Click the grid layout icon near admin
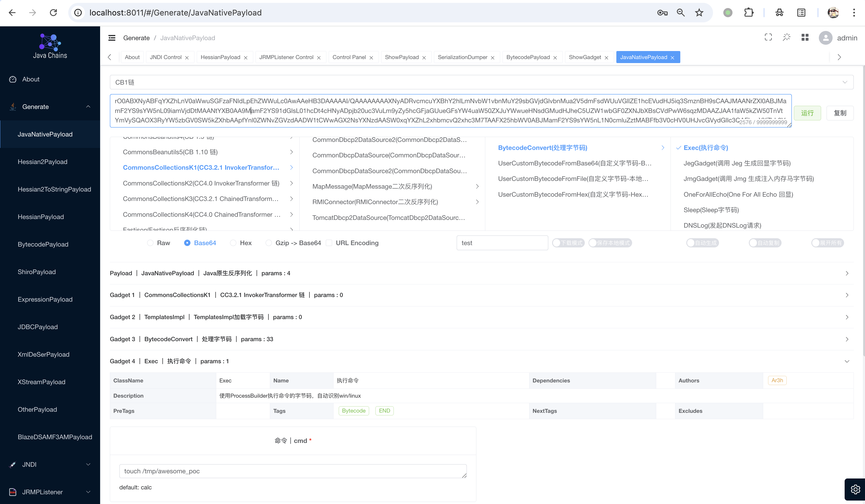The width and height of the screenshot is (865, 504). point(805,37)
